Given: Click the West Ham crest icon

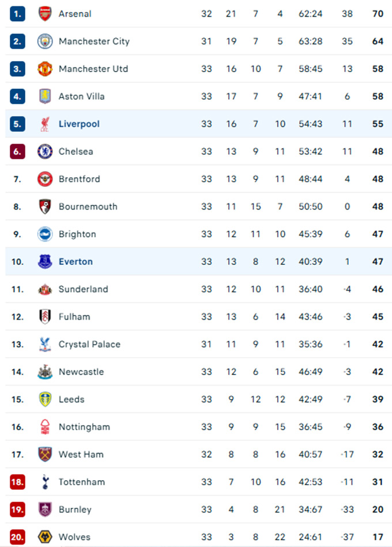Looking at the screenshot, I should coord(45,454).
